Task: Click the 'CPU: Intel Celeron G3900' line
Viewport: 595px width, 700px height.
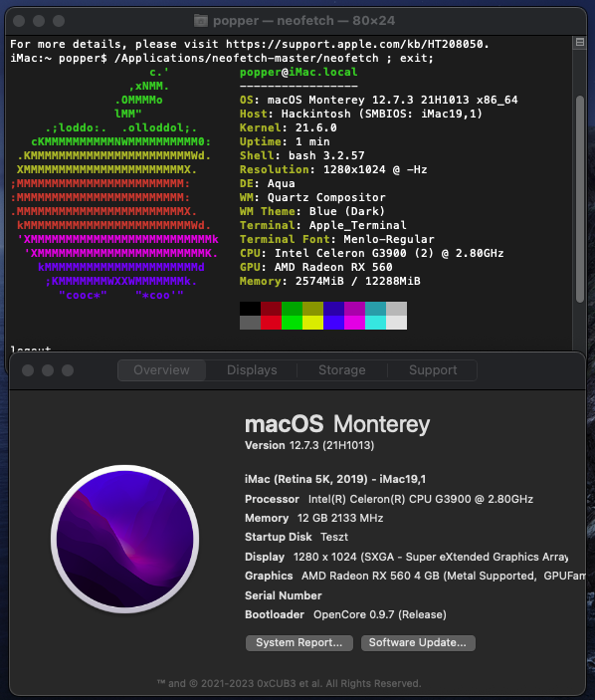Action: click(371, 253)
